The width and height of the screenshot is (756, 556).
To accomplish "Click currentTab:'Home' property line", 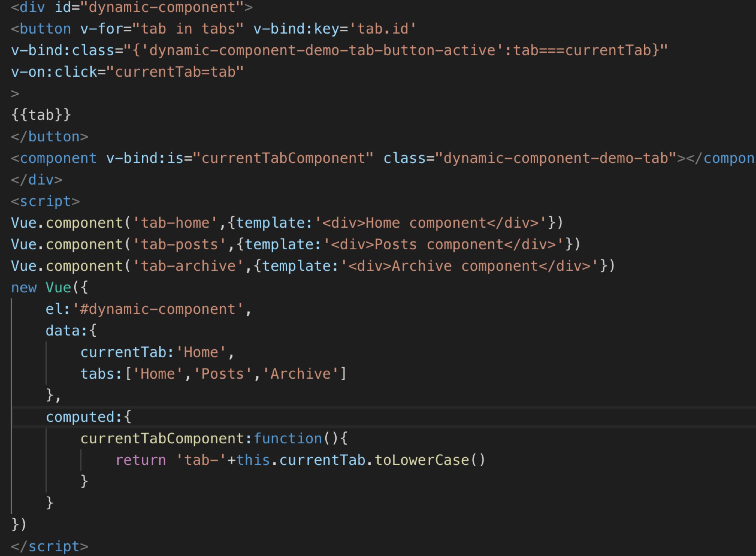I will click(x=158, y=352).
